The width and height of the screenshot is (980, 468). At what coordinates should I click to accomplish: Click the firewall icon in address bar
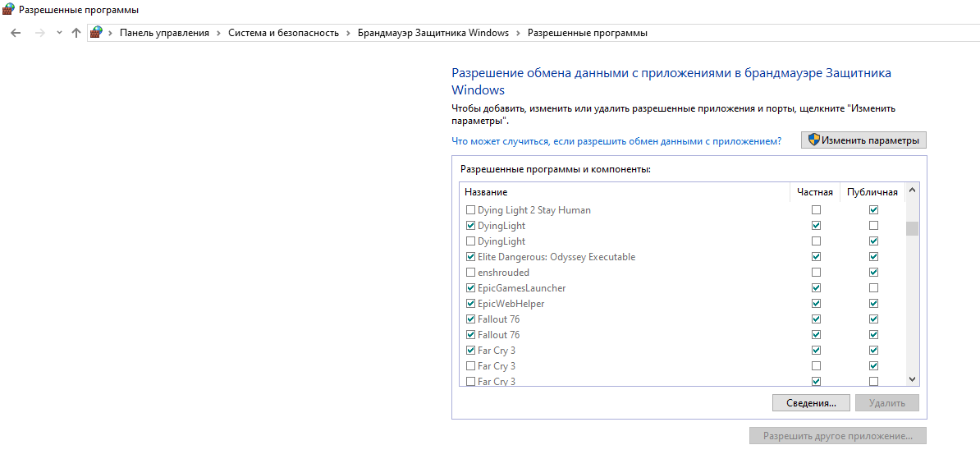pyautogui.click(x=96, y=33)
